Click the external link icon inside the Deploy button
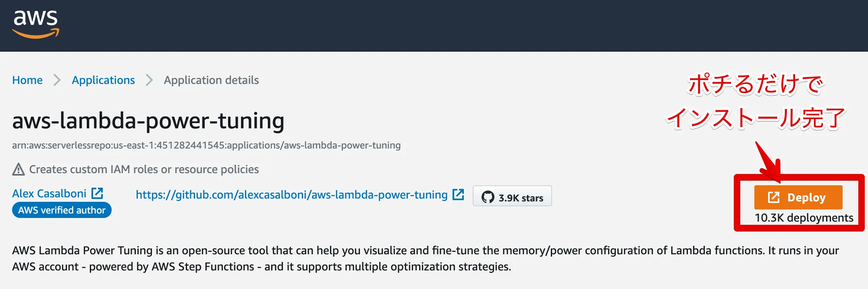868x289 pixels. point(774,197)
